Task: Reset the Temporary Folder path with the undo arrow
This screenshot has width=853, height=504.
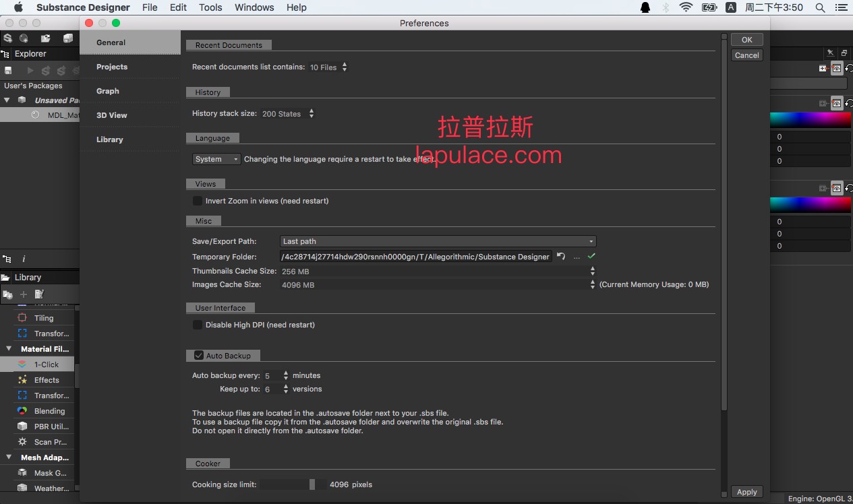Action: [x=561, y=257]
